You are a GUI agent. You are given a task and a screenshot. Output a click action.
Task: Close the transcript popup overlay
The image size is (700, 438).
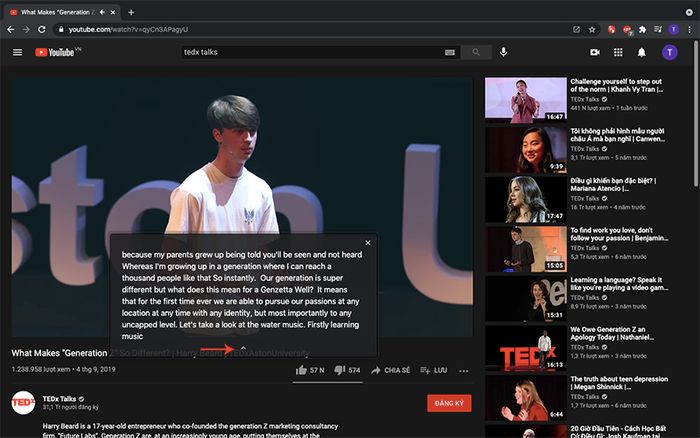coord(368,243)
